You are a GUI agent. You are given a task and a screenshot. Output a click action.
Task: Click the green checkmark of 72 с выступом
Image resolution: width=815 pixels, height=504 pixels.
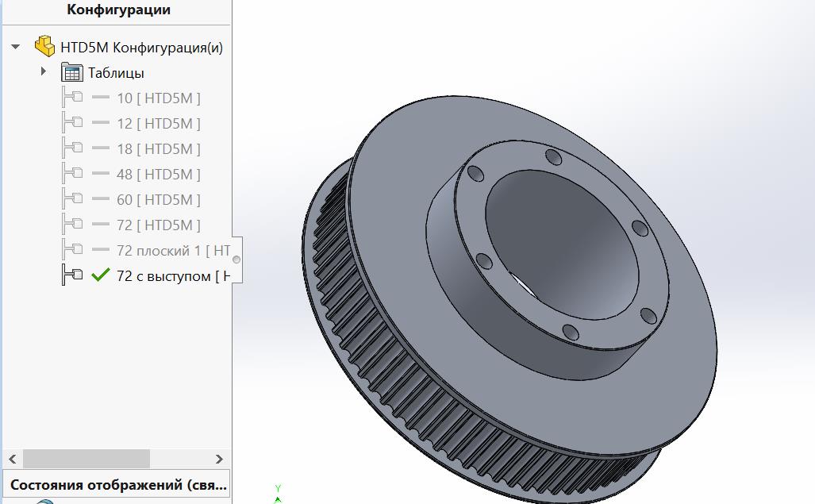(100, 275)
